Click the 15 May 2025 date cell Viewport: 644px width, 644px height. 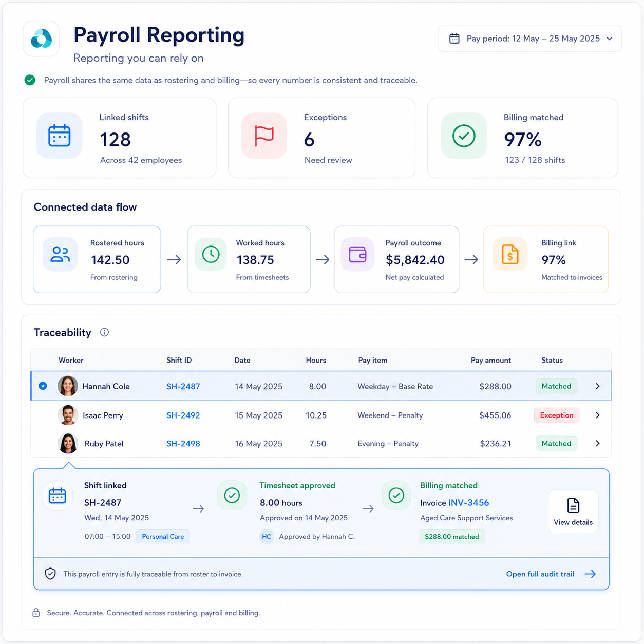(x=259, y=415)
